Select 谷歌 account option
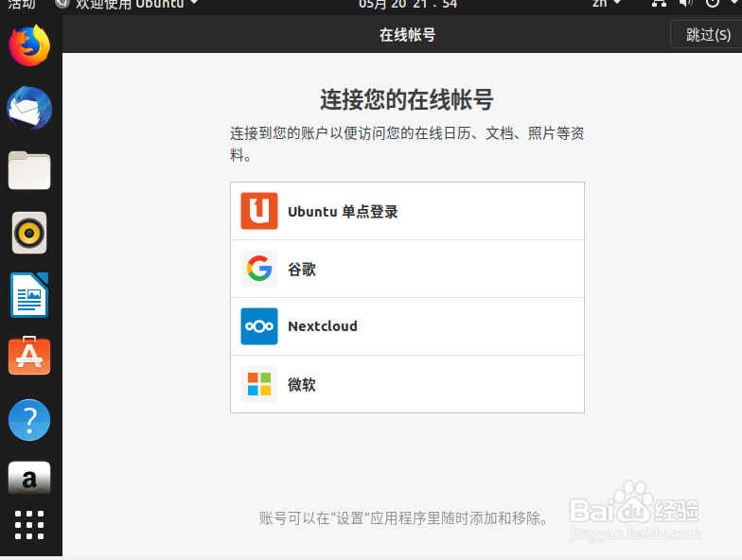Image resolution: width=742 pixels, height=560 pixels. pyautogui.click(x=407, y=269)
